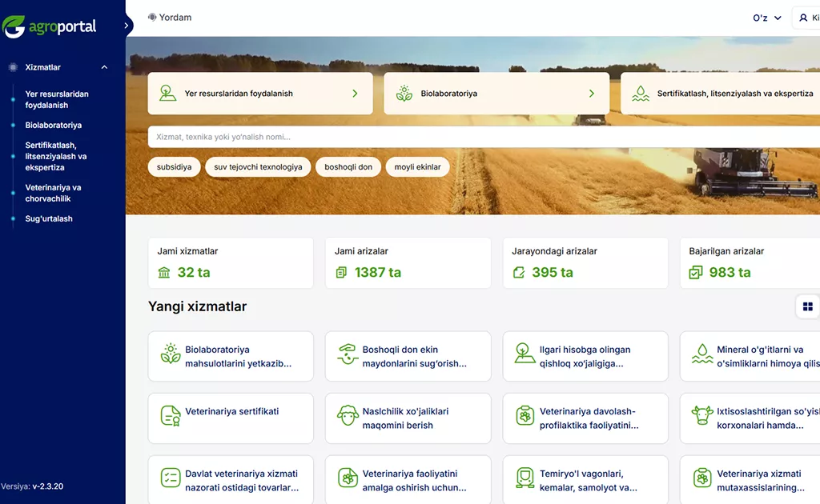
Task: Click the Mineral o'g'itlarni water-drop icon
Action: point(701,356)
